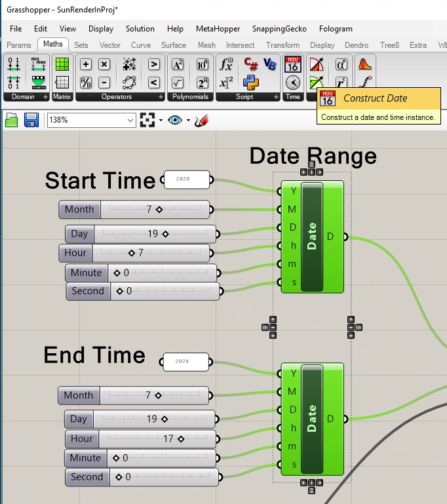This screenshot has width=447, height=504.
Task: Click the Time panel label
Action: point(293,97)
